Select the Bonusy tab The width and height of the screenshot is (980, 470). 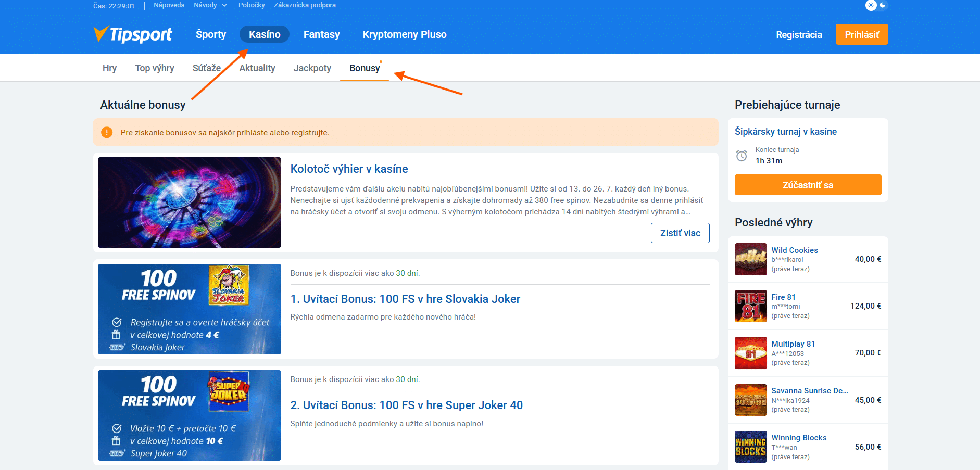tap(365, 68)
